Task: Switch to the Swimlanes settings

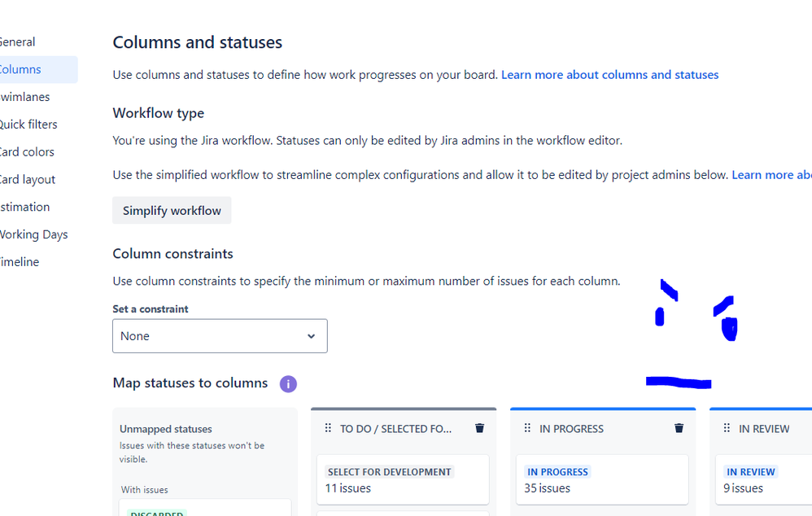Action: coord(25,97)
